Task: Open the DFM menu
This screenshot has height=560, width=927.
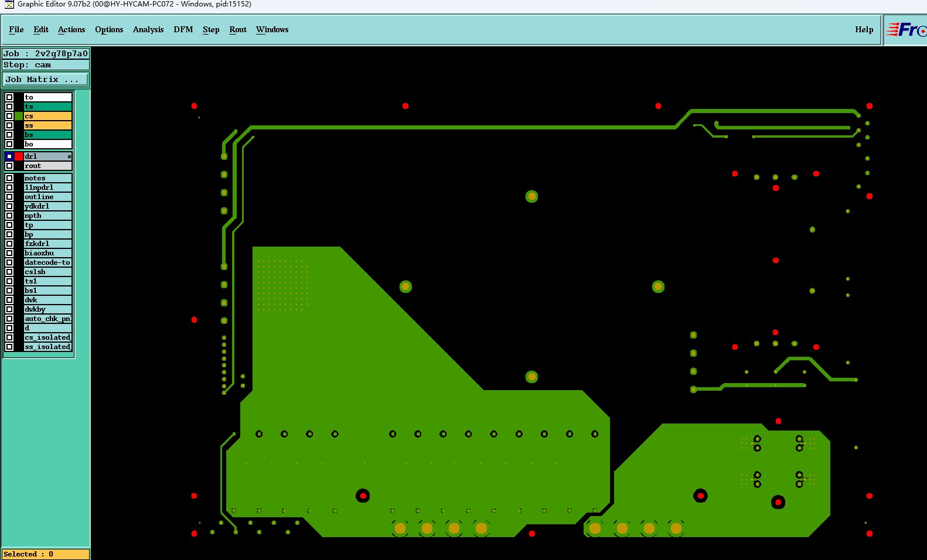Action: click(183, 30)
